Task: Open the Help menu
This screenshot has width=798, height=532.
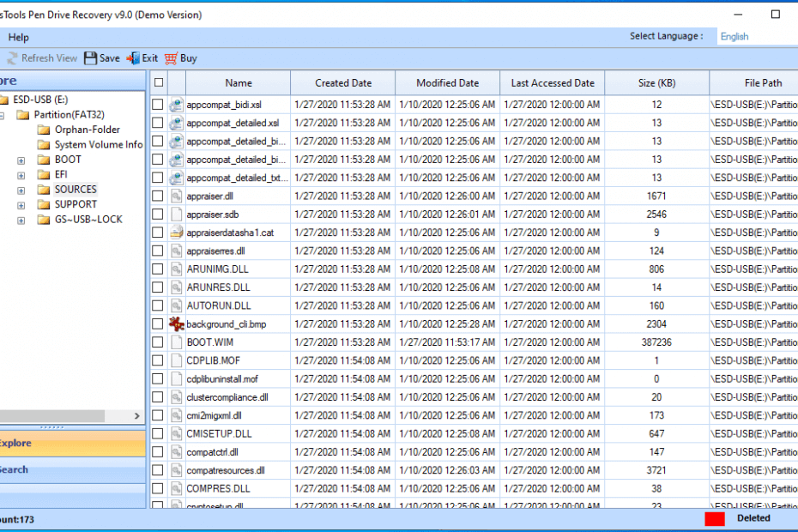Action: point(18,37)
